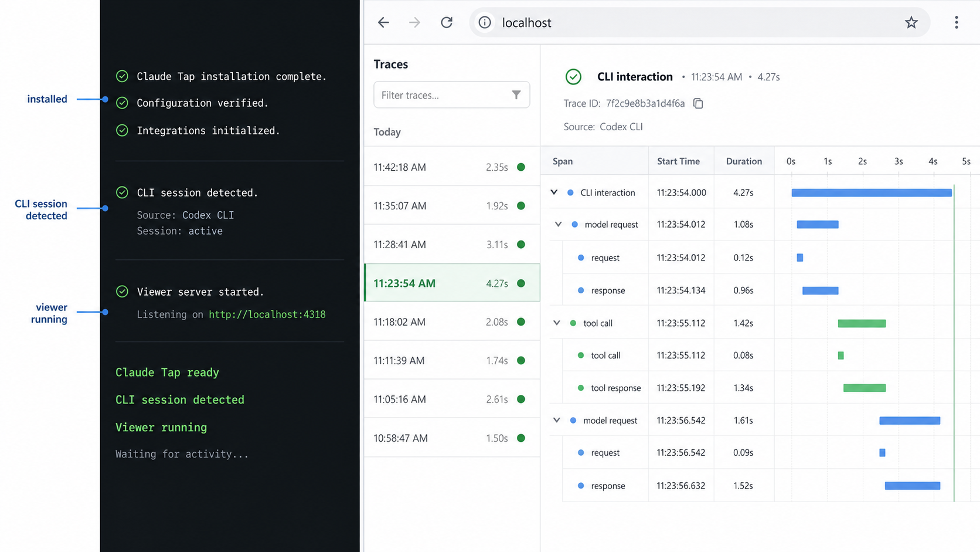Click the browser forward arrow
The image size is (980, 552).
click(414, 22)
